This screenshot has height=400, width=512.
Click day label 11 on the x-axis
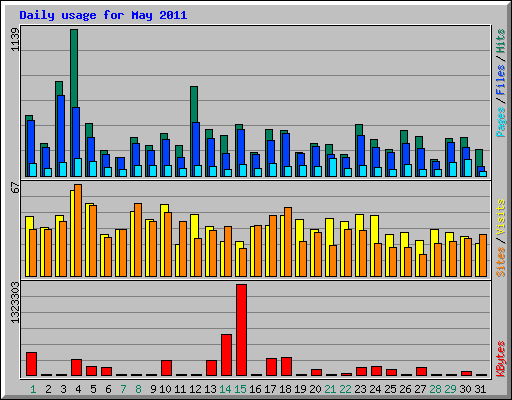180,389
